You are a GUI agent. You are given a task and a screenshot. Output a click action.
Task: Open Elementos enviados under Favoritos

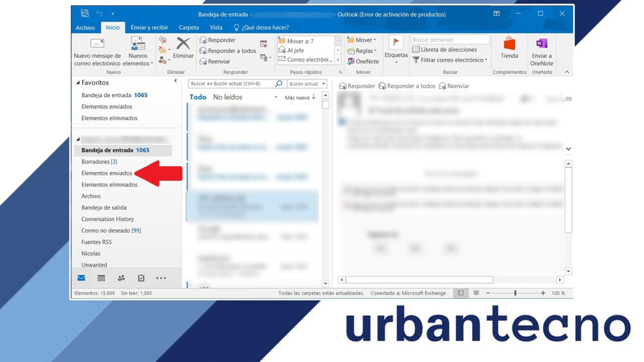coord(107,107)
